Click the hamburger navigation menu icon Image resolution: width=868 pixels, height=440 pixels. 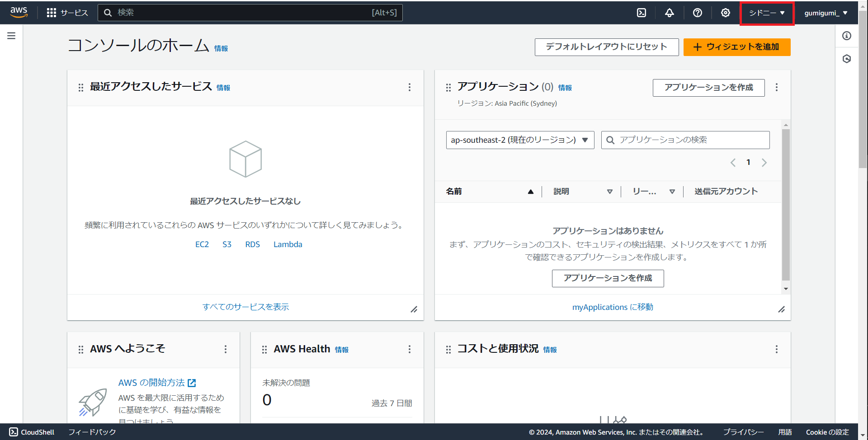[11, 35]
